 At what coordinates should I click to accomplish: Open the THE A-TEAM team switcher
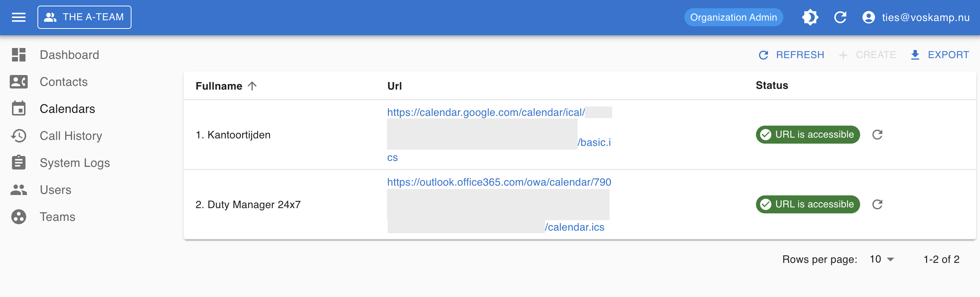pyautogui.click(x=84, y=17)
